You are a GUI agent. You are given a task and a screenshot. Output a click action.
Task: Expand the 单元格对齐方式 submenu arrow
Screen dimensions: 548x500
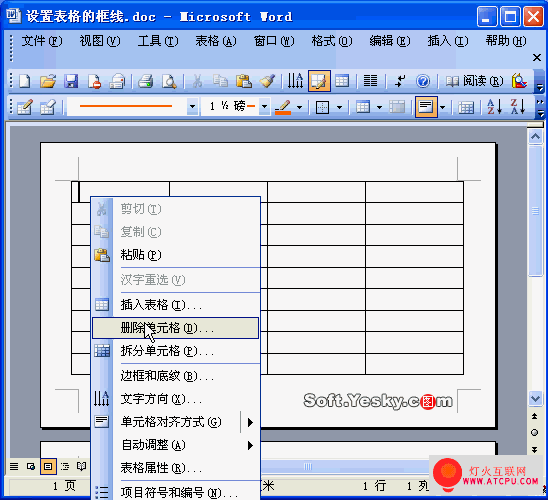(x=250, y=422)
